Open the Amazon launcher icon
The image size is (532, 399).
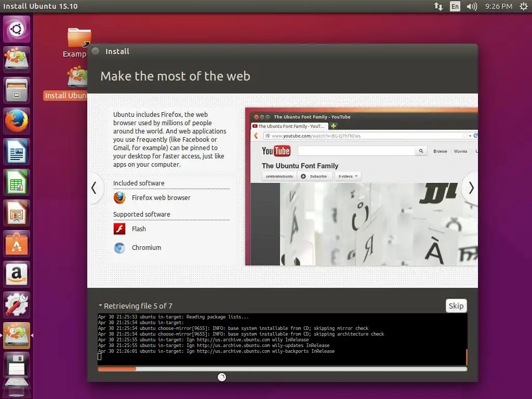pos(16,274)
